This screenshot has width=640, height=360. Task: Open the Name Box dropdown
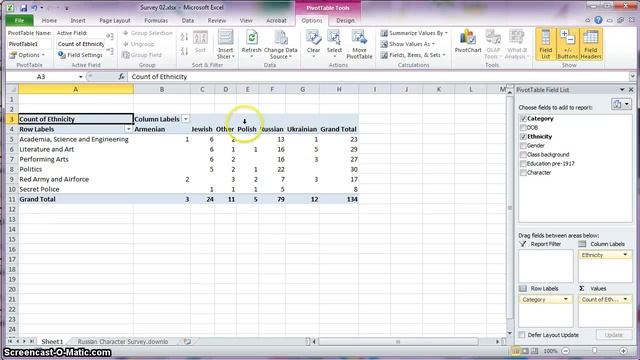(x=80, y=76)
